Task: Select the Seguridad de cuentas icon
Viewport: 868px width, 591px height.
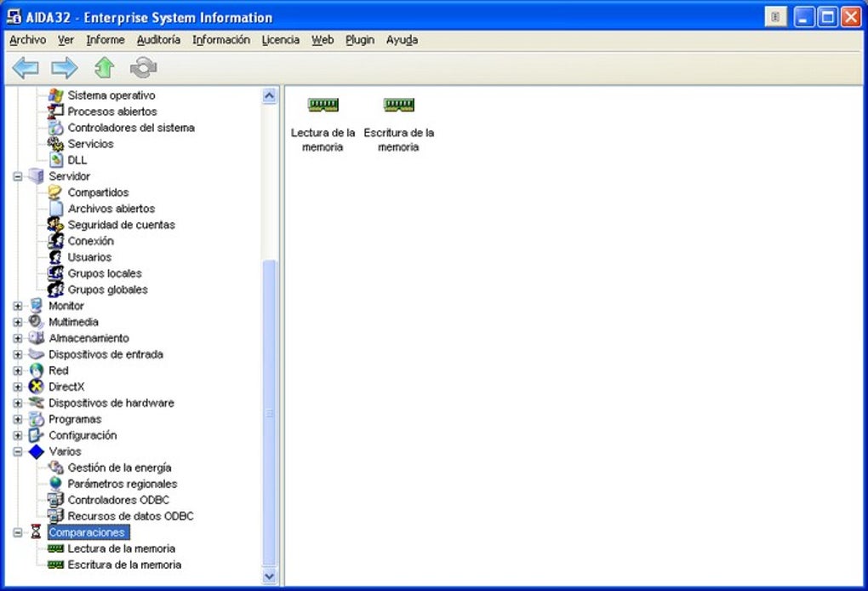Action: pos(55,225)
